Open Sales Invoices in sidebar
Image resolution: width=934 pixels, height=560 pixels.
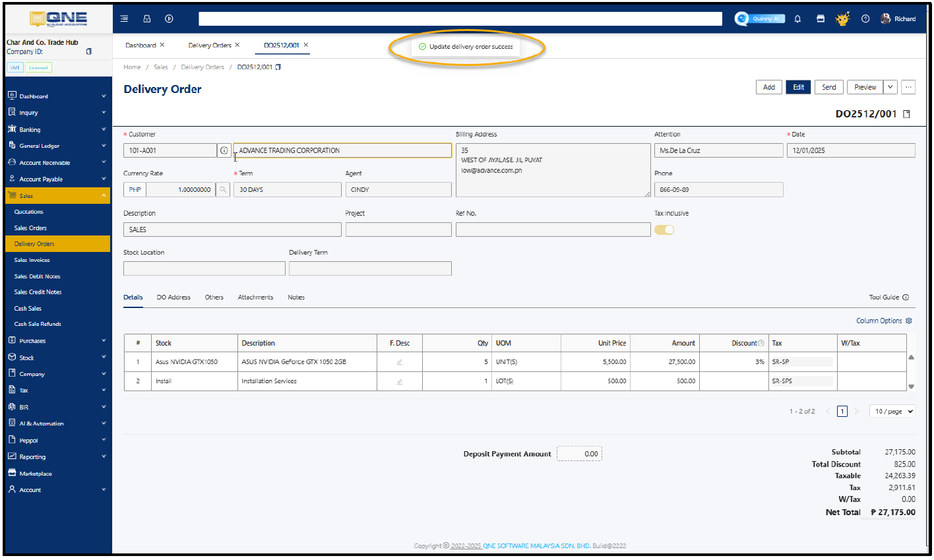[x=32, y=260]
